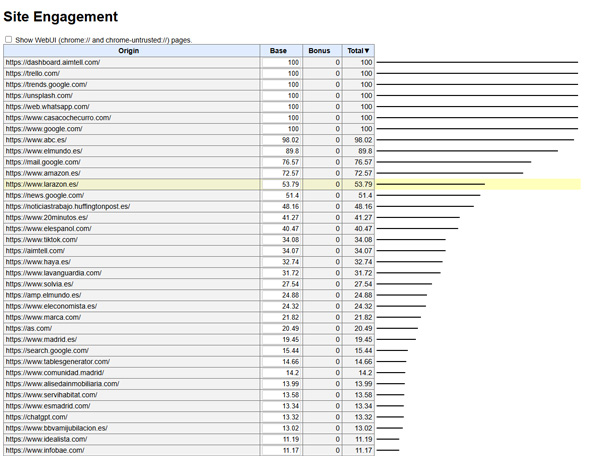This screenshot has height=456, width=600.
Task: Select the https://www.tiktok.com/ origin cell
Action: [x=130, y=240]
